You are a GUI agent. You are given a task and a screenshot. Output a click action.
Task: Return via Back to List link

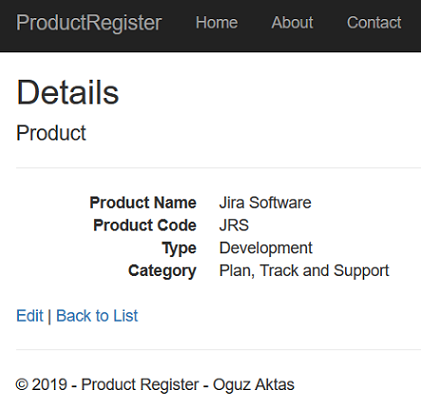click(x=97, y=315)
